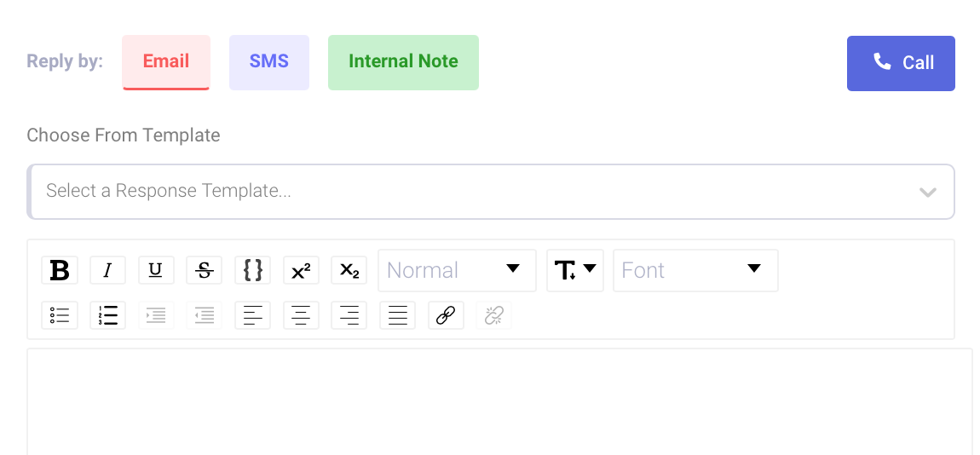Switch to the Internal Note tab
Image resolution: width=980 pixels, height=455 pixels.
point(403,62)
